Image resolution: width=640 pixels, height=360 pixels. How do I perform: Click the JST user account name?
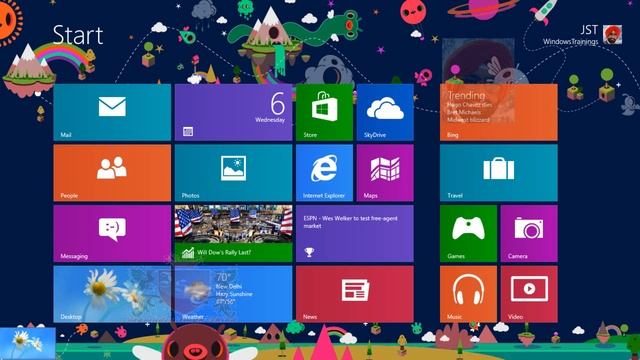pos(589,30)
